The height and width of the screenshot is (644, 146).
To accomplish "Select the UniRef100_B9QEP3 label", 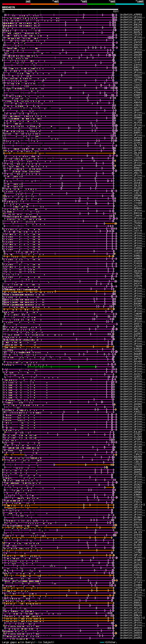I will tap(131, 95).
